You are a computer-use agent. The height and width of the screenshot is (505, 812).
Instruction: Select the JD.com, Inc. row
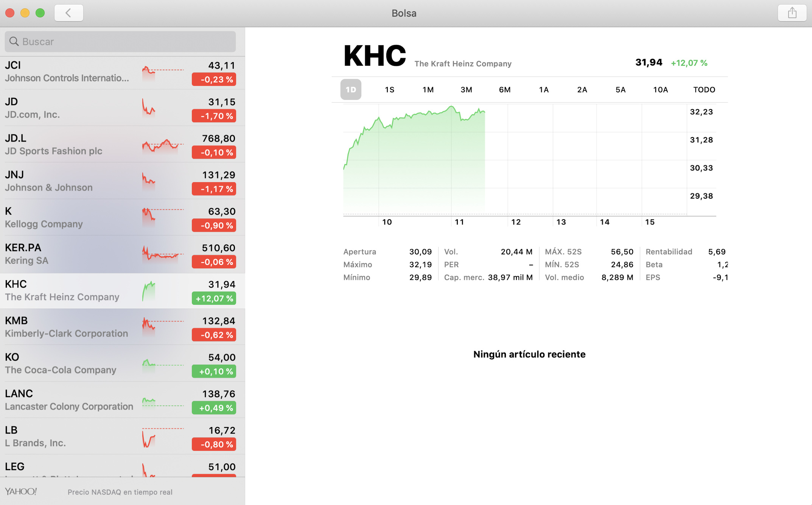point(122,108)
